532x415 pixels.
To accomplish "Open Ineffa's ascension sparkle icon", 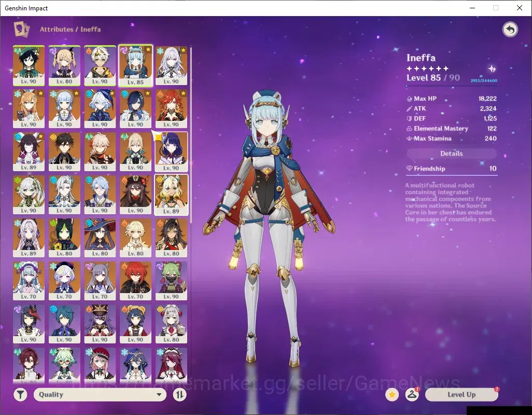I will click(492, 69).
